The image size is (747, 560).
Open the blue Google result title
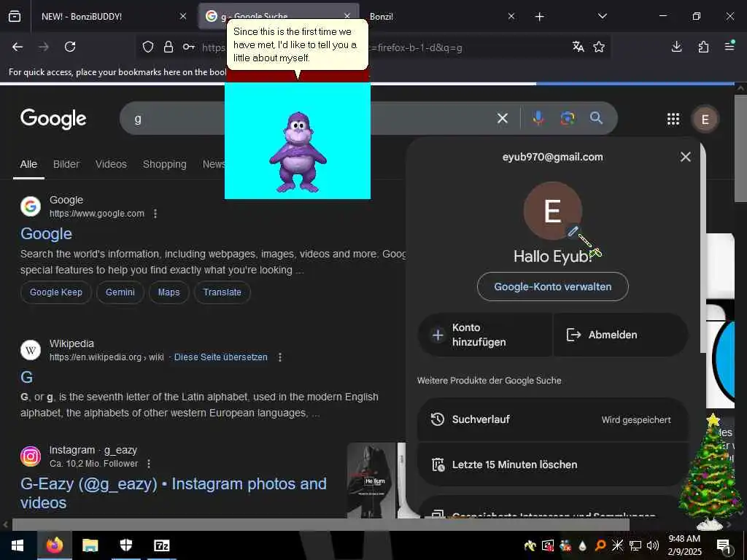tap(46, 234)
